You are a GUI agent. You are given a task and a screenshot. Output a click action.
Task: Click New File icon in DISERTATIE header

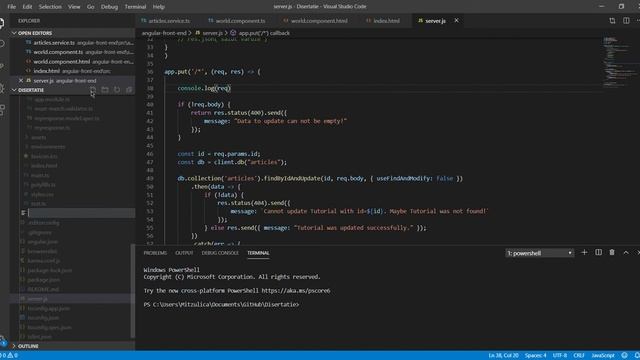93,90
